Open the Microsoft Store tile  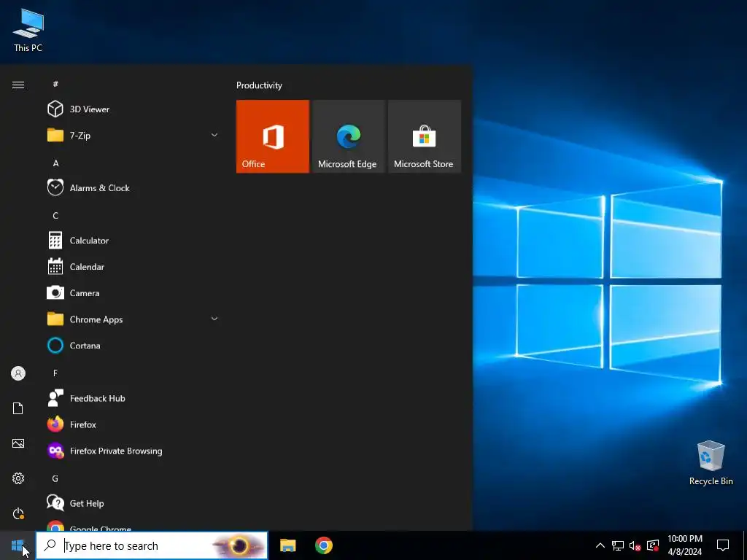tap(425, 136)
